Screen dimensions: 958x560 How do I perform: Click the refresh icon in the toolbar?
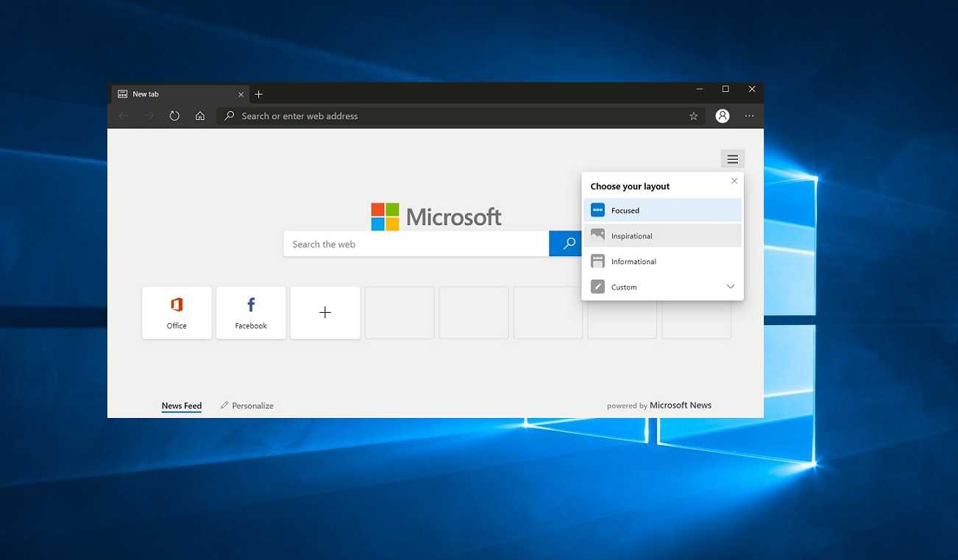(x=174, y=116)
